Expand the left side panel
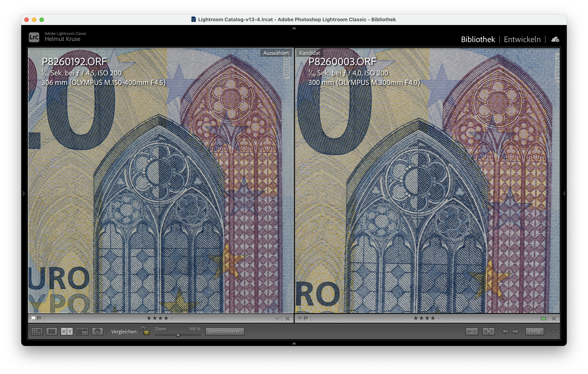Viewport: 588px width, 374px height. click(x=24, y=193)
